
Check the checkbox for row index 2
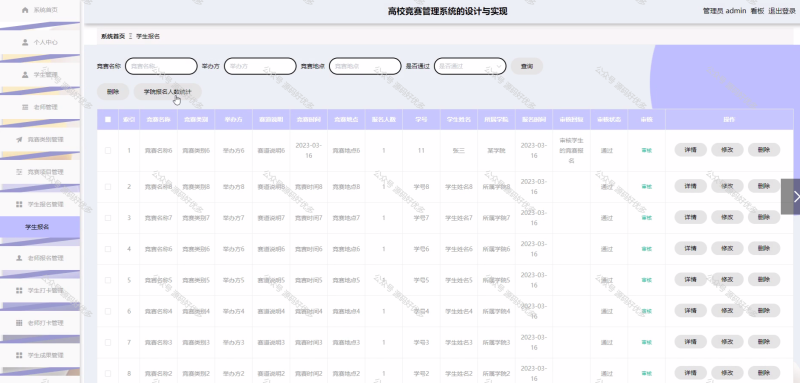tap(108, 187)
